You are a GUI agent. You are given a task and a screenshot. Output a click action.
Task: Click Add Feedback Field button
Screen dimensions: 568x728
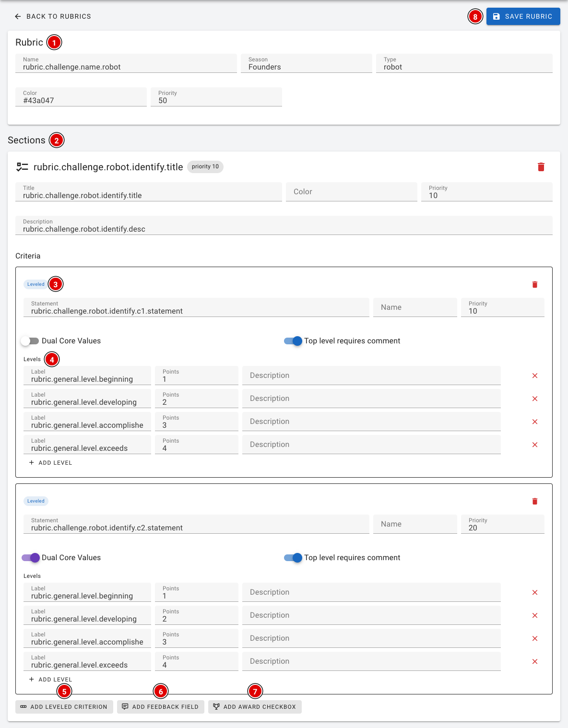(161, 707)
